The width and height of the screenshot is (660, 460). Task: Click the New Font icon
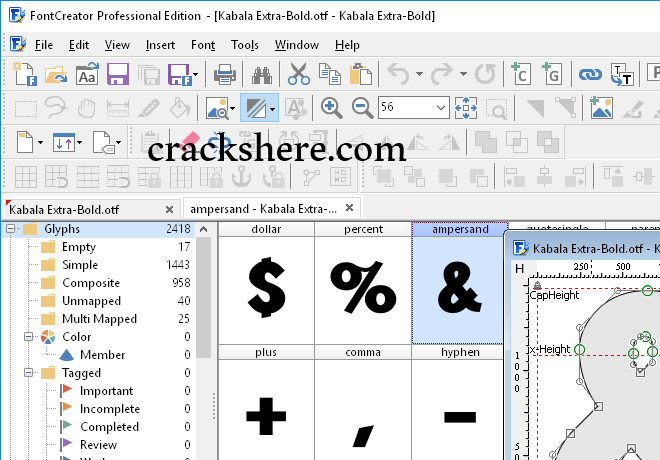(x=25, y=74)
